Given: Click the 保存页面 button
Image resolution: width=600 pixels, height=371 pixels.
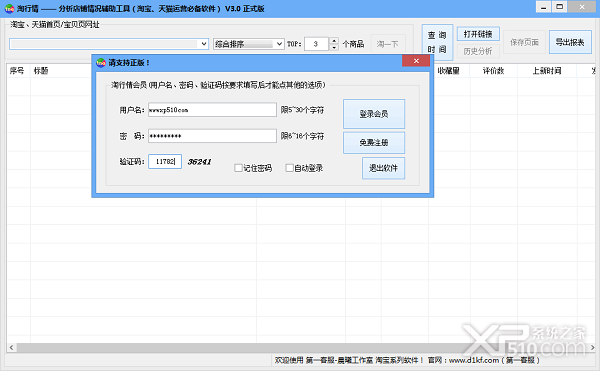Looking at the screenshot, I should pos(524,42).
